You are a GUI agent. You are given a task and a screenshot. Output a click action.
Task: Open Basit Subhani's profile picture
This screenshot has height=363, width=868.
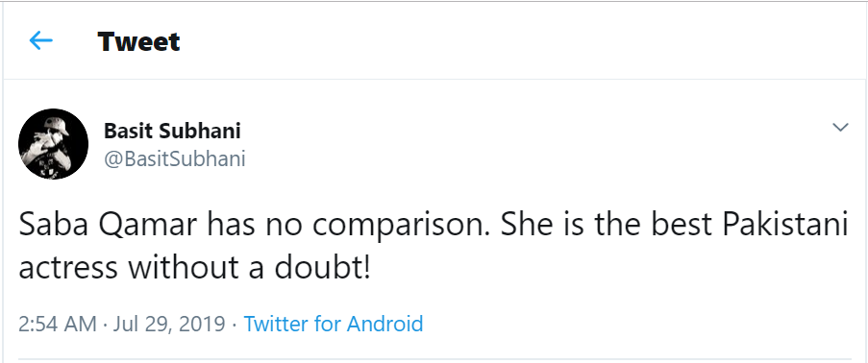53,144
